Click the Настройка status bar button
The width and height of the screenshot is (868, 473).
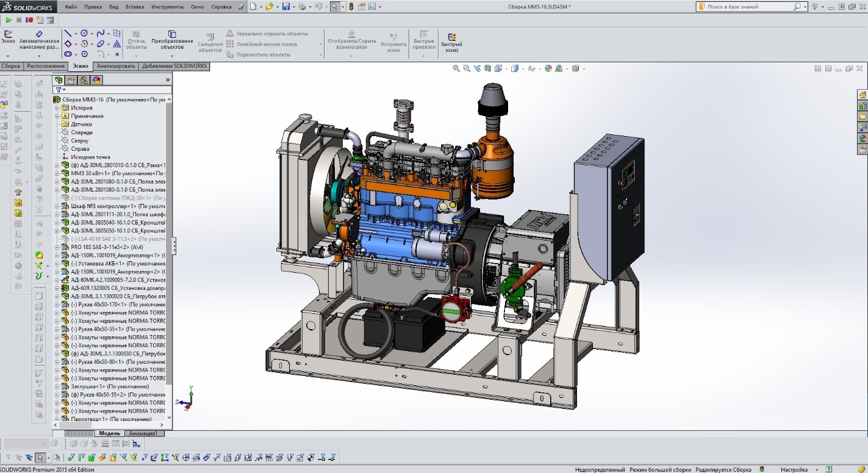[x=794, y=469]
